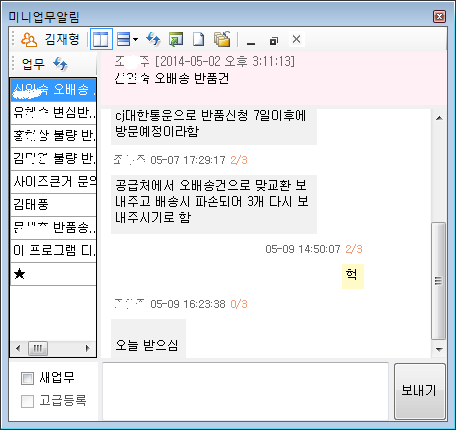Select the 사이즈큰거 문의 task item
The width and height of the screenshot is (456, 430).
(x=54, y=182)
